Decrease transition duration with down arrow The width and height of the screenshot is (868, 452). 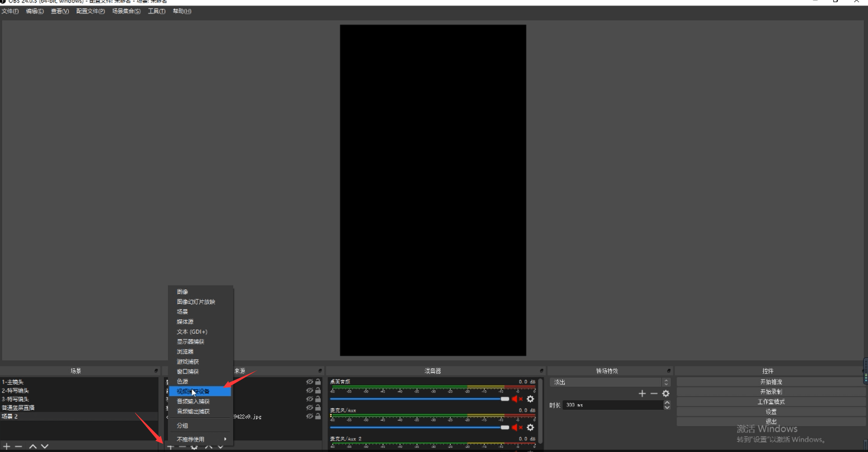(667, 408)
